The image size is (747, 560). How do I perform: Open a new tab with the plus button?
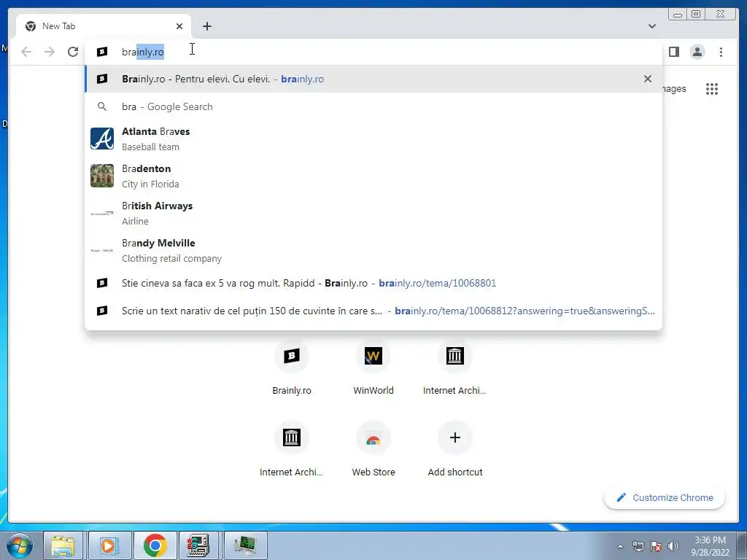tap(206, 26)
